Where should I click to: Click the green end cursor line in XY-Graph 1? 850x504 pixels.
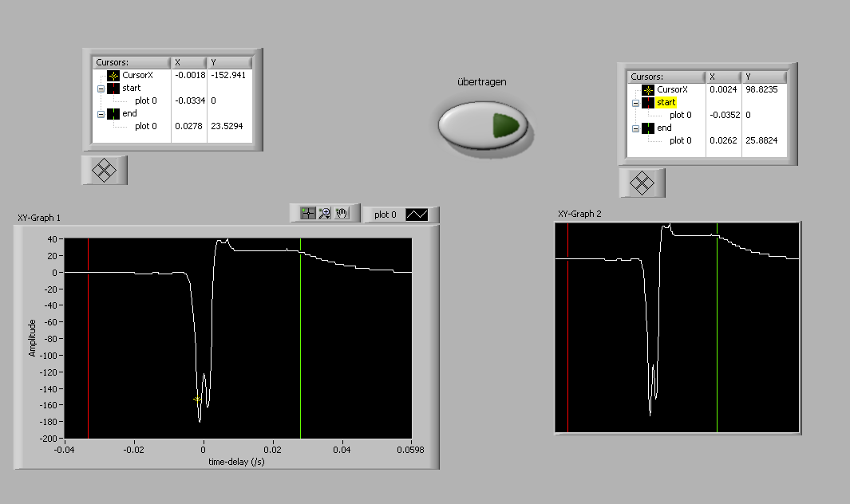(300, 338)
